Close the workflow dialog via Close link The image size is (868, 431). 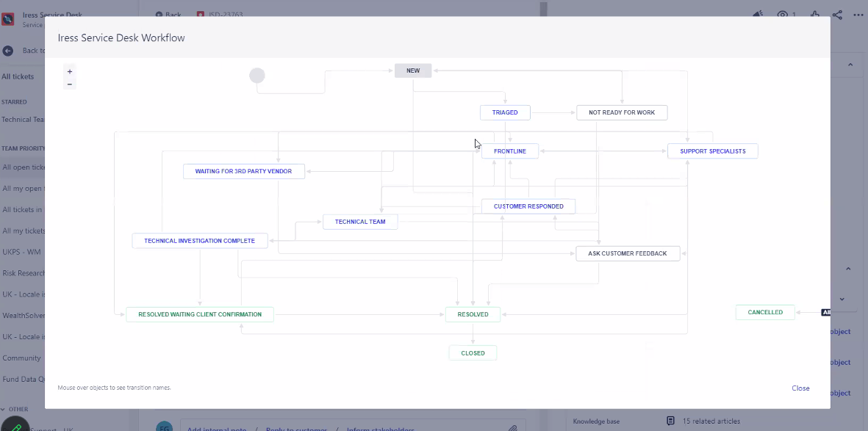800,388
